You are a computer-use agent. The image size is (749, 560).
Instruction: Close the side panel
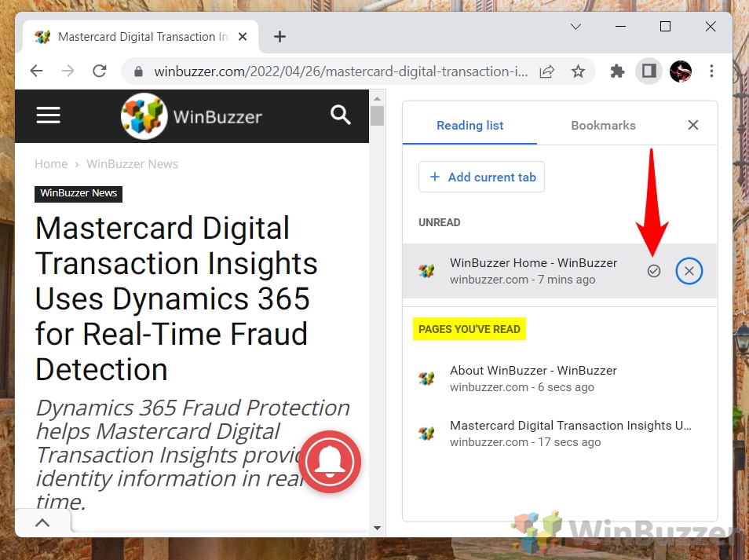pyautogui.click(x=693, y=125)
